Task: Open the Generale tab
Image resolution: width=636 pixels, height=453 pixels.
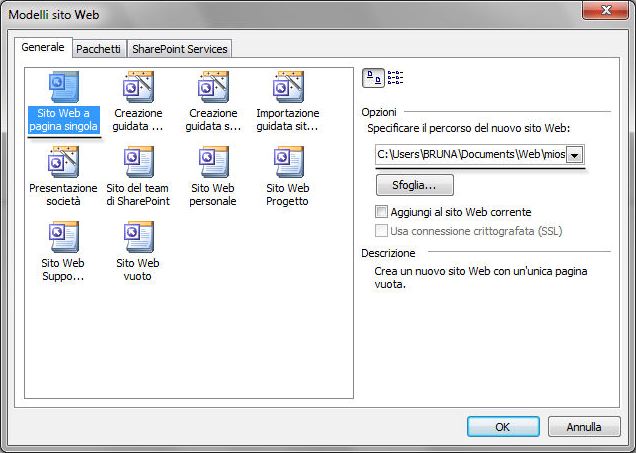Action: [43, 47]
